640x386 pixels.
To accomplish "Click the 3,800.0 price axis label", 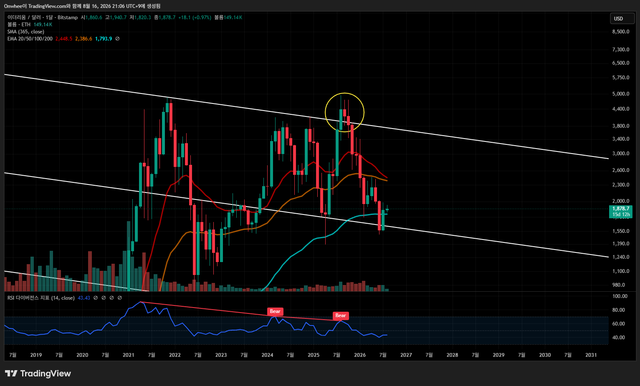I will pyautogui.click(x=620, y=126).
